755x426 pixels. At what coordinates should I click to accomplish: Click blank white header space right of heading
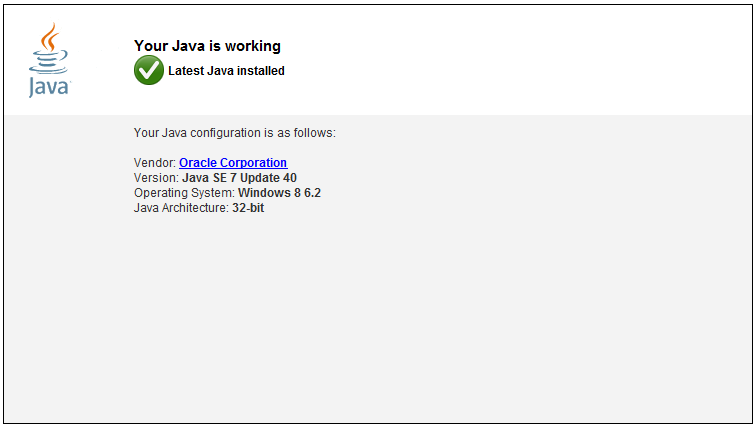pos(520,55)
